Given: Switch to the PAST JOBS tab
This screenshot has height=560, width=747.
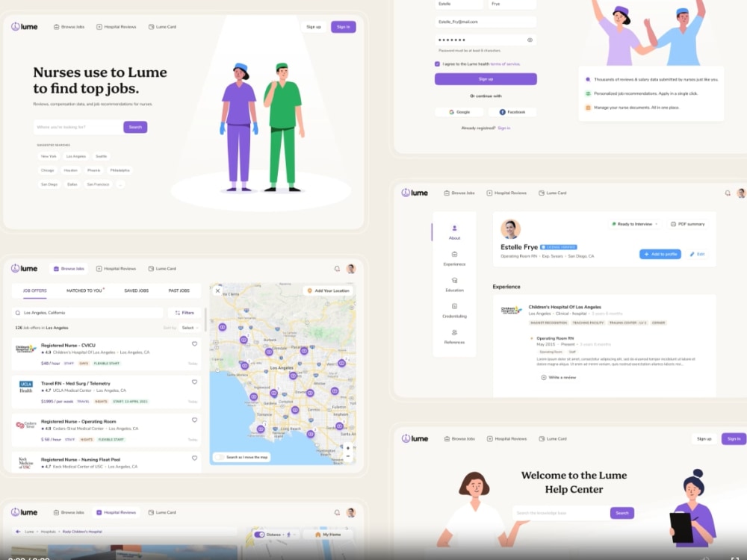Looking at the screenshot, I should coord(179,290).
